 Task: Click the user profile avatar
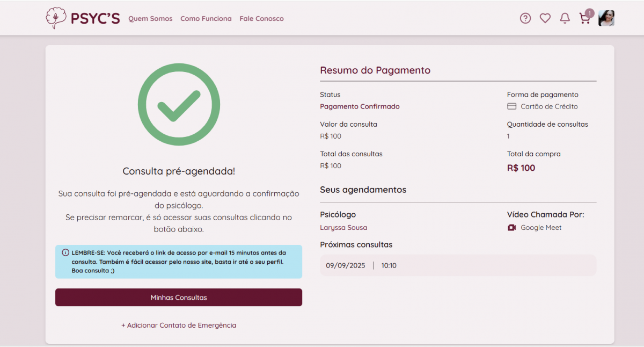coord(606,18)
